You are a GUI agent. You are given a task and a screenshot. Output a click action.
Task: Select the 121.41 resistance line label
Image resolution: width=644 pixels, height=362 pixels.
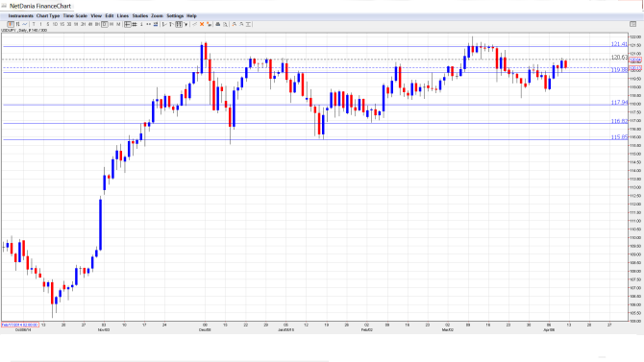pyautogui.click(x=619, y=44)
